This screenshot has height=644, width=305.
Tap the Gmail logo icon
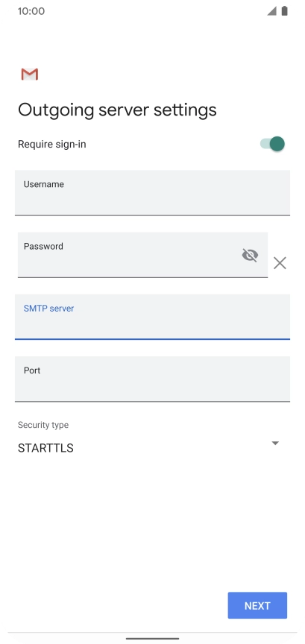(30, 75)
